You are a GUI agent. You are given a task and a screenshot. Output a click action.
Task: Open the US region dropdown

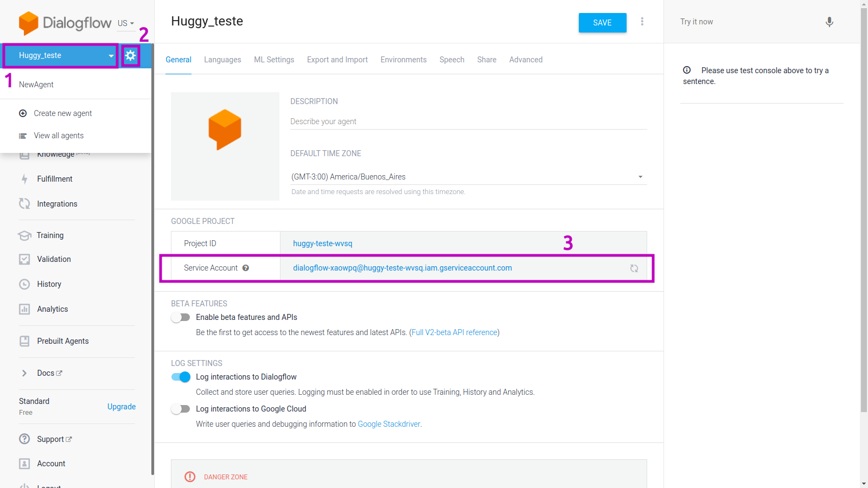pyautogui.click(x=126, y=23)
